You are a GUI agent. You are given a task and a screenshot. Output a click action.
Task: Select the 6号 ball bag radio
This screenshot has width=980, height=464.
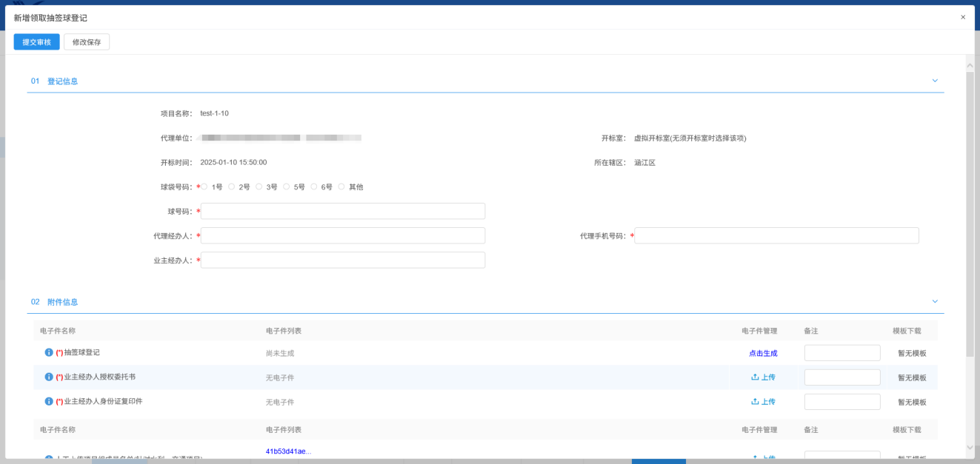314,187
